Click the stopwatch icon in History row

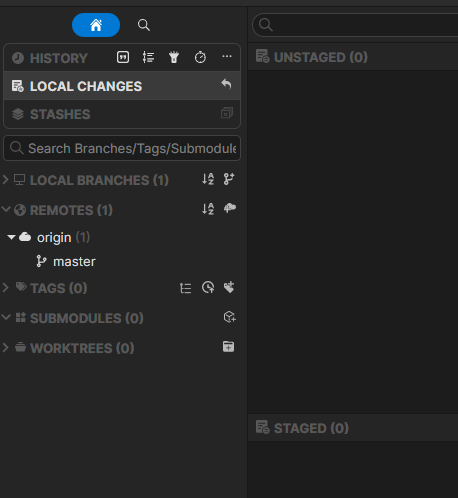[x=200, y=57]
